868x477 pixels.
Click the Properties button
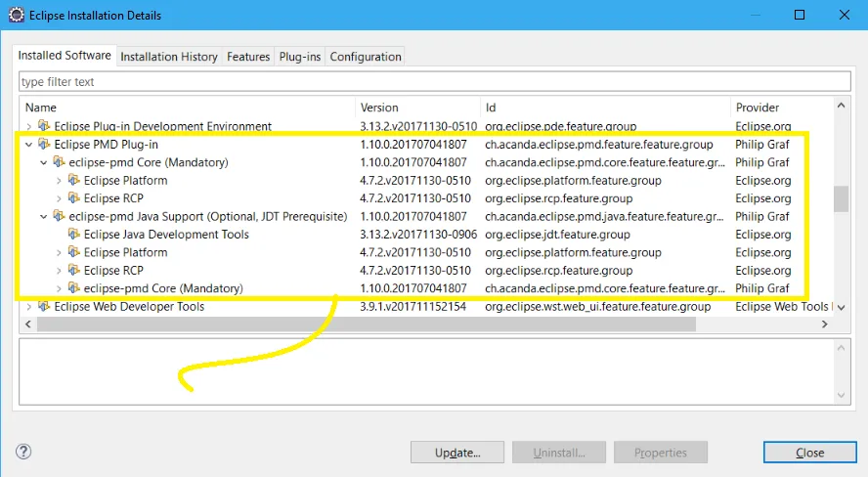(x=661, y=453)
